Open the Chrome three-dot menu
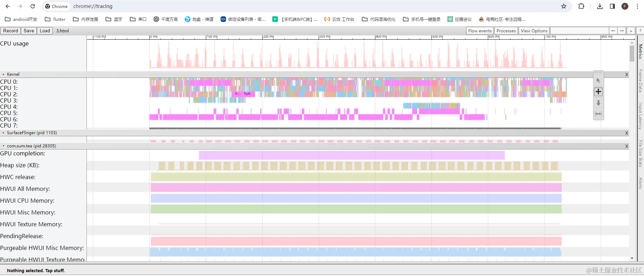 637,6
